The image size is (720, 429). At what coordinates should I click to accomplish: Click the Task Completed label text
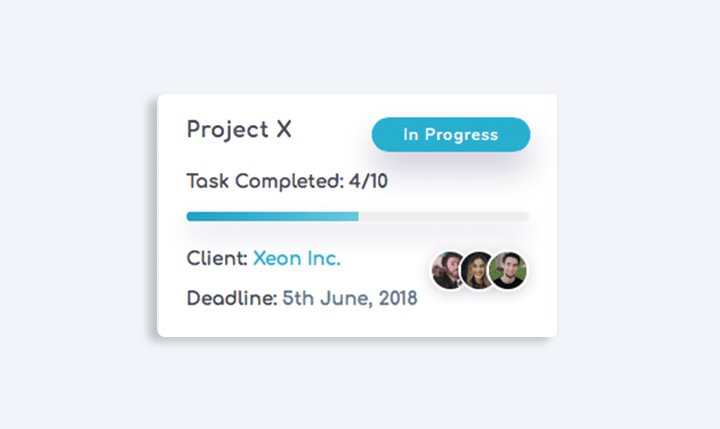coord(265,182)
